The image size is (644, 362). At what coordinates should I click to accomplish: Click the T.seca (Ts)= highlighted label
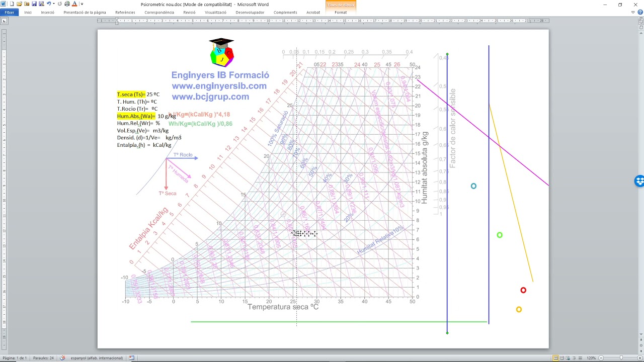(131, 95)
